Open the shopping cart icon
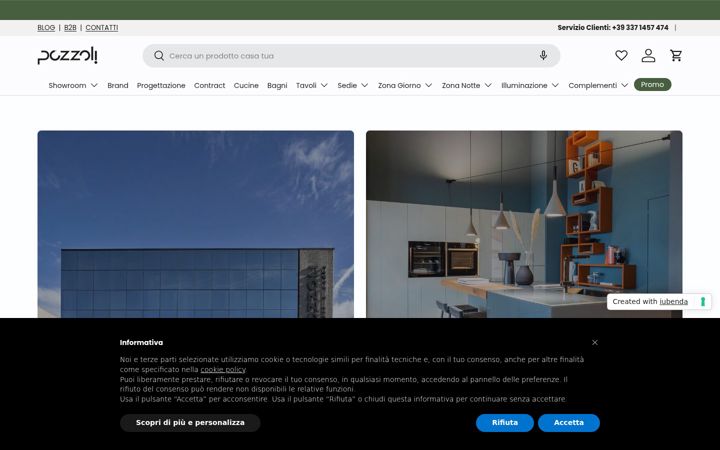This screenshot has width=720, height=450. [676, 56]
